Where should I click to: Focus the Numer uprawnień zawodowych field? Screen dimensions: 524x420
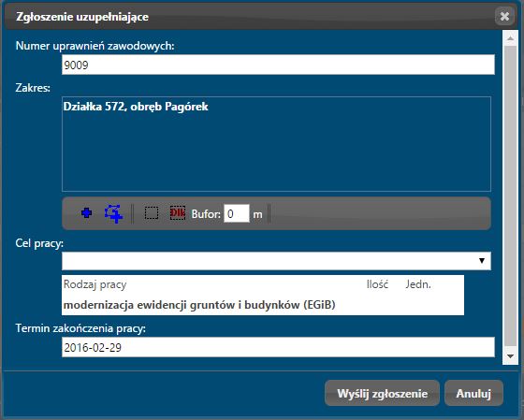(x=278, y=65)
